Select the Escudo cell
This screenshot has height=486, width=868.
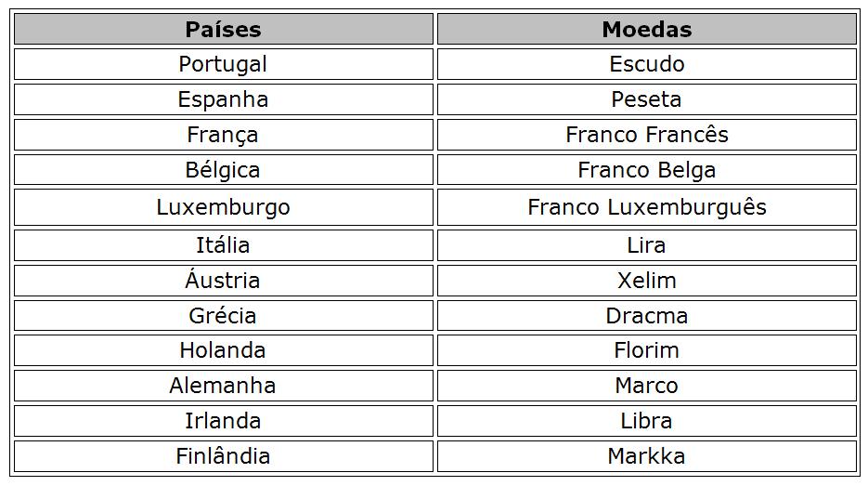tap(646, 64)
